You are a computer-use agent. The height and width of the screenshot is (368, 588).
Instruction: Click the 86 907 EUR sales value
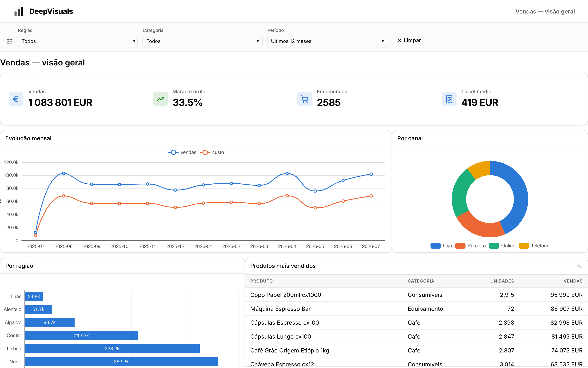[x=566, y=309]
